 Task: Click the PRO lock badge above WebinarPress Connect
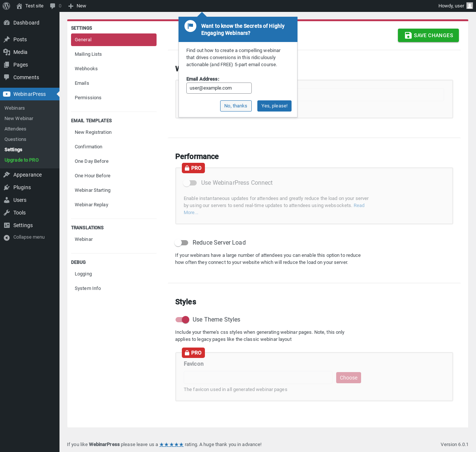(x=193, y=168)
